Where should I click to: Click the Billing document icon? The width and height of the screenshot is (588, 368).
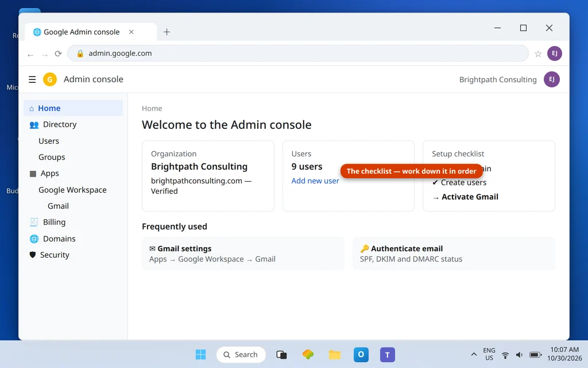click(34, 223)
